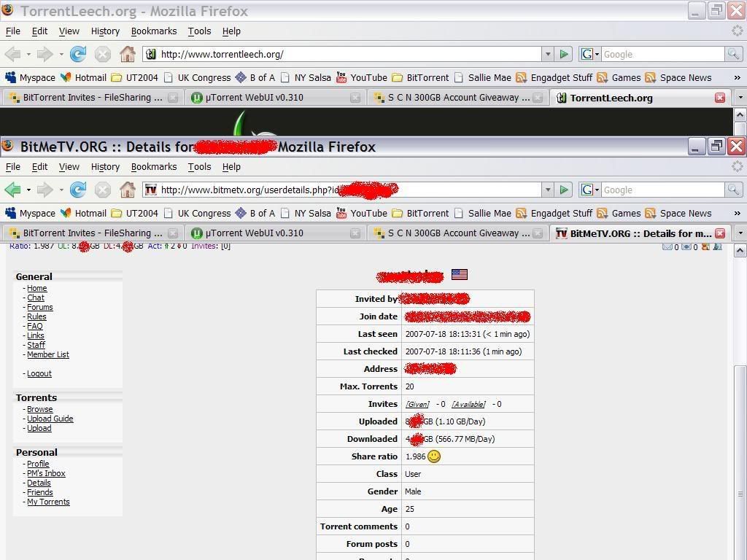
Task: Open the PM's Inbox link
Action: coord(46,472)
